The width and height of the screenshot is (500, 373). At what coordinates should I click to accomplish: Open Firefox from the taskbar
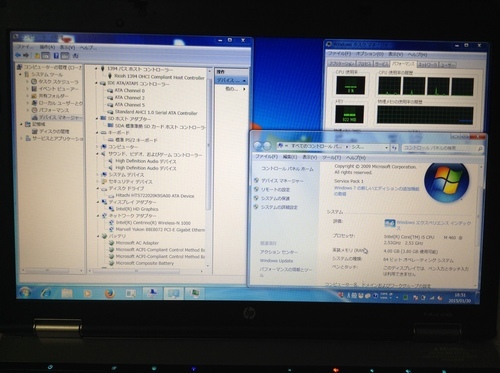click(109, 293)
